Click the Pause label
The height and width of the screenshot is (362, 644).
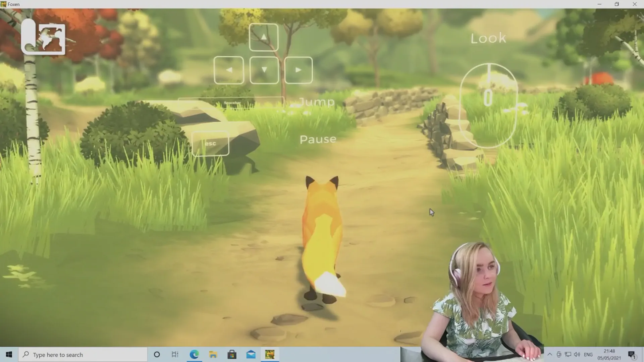[x=318, y=139]
